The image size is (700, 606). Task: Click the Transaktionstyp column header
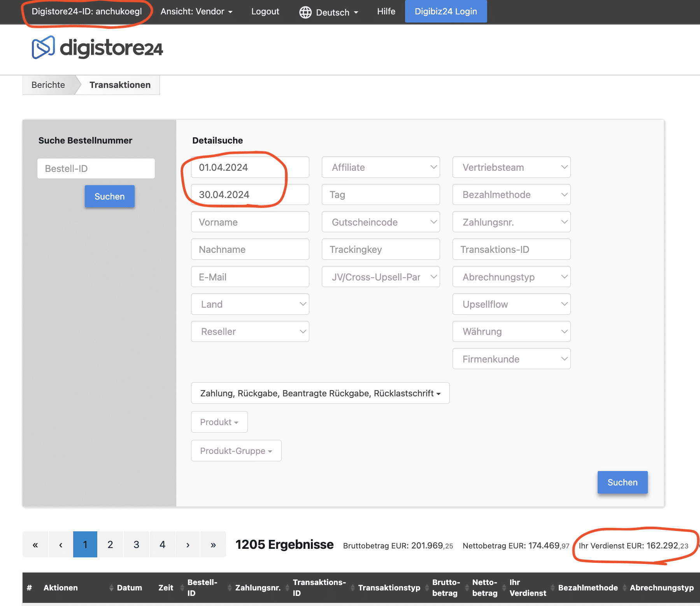[x=389, y=588]
